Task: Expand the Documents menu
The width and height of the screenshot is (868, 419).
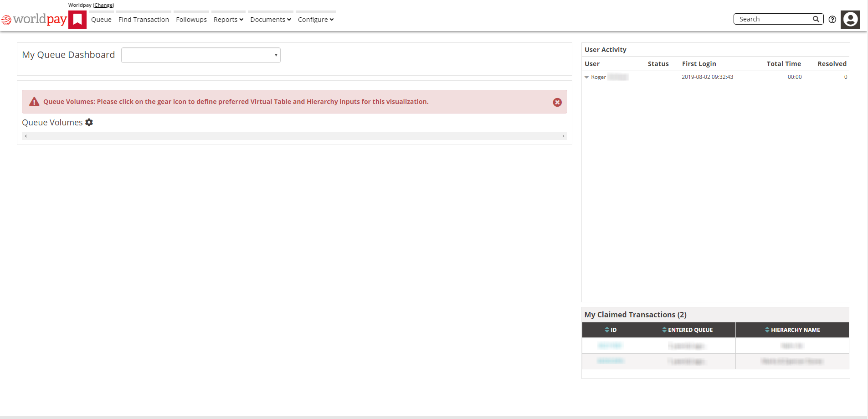Action: tap(270, 20)
